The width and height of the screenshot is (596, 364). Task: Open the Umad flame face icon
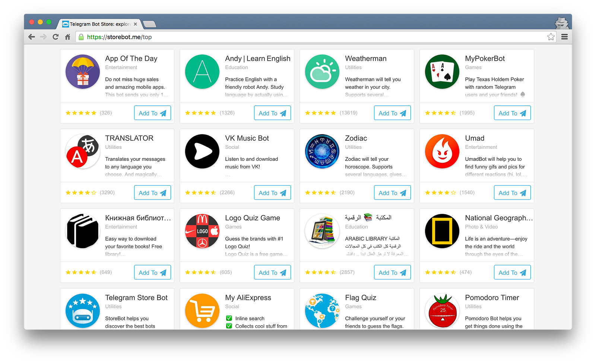pyautogui.click(x=442, y=151)
